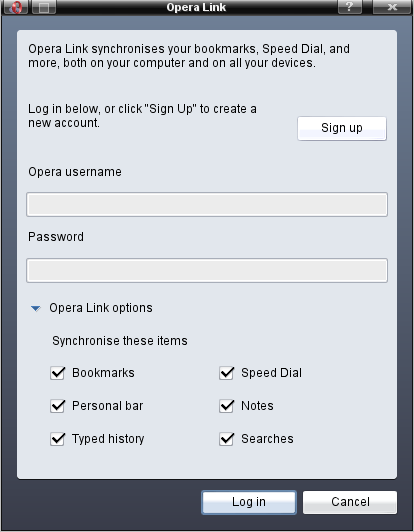Click the Opera Link title bar text
The width and height of the screenshot is (414, 532).
tap(196, 7)
